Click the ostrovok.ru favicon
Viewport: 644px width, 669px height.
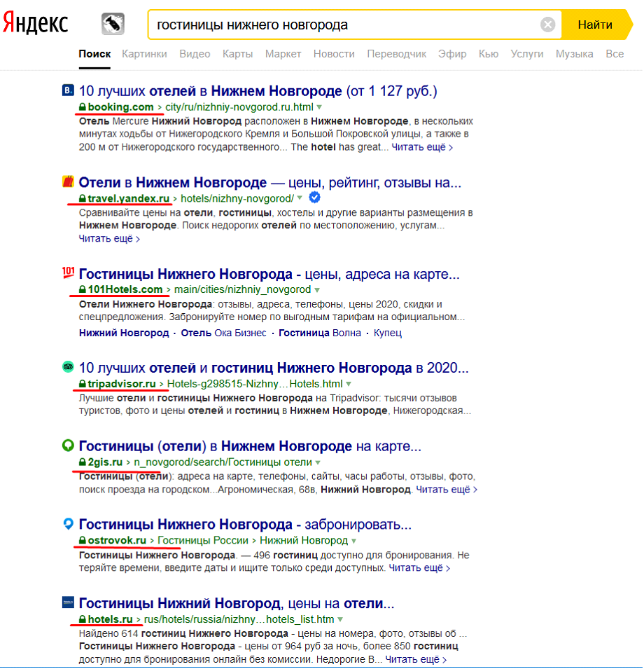(68, 523)
